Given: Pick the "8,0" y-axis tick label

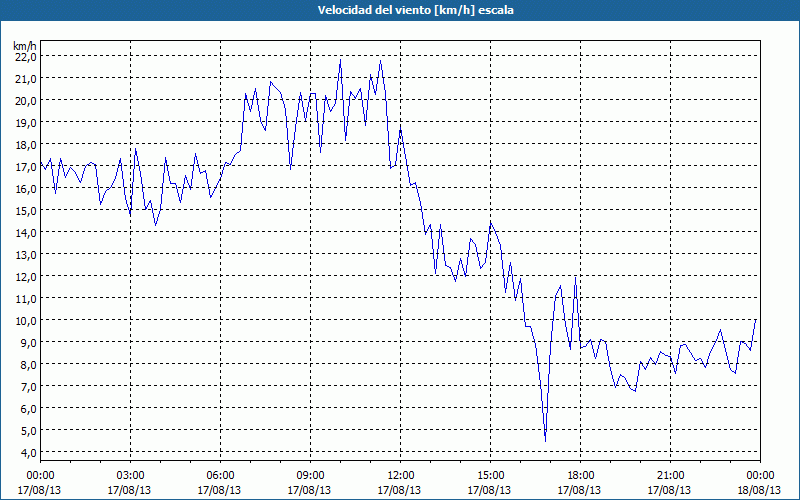Looking at the screenshot, I should point(28,364).
